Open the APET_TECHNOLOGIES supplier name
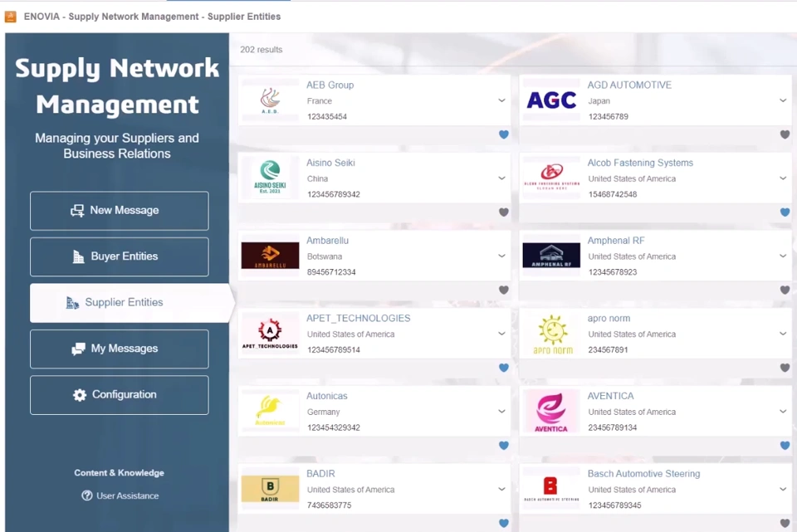 [358, 318]
